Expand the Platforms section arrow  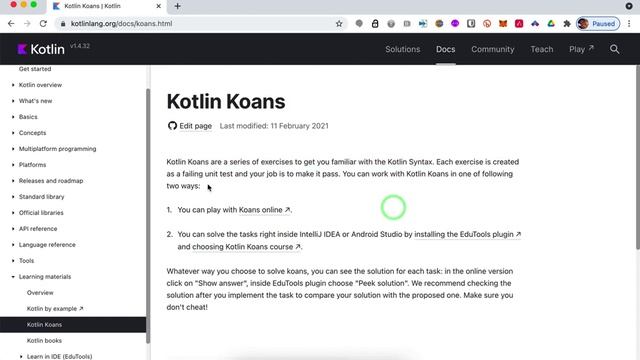pos(13,164)
